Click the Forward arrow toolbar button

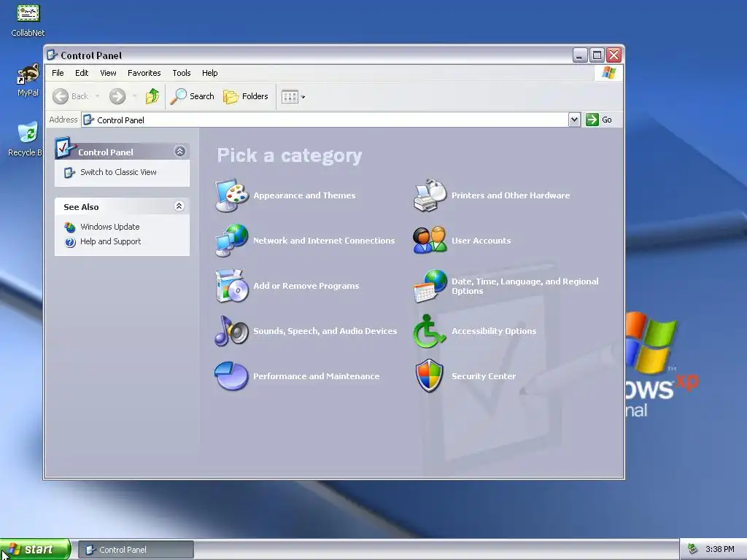point(117,96)
